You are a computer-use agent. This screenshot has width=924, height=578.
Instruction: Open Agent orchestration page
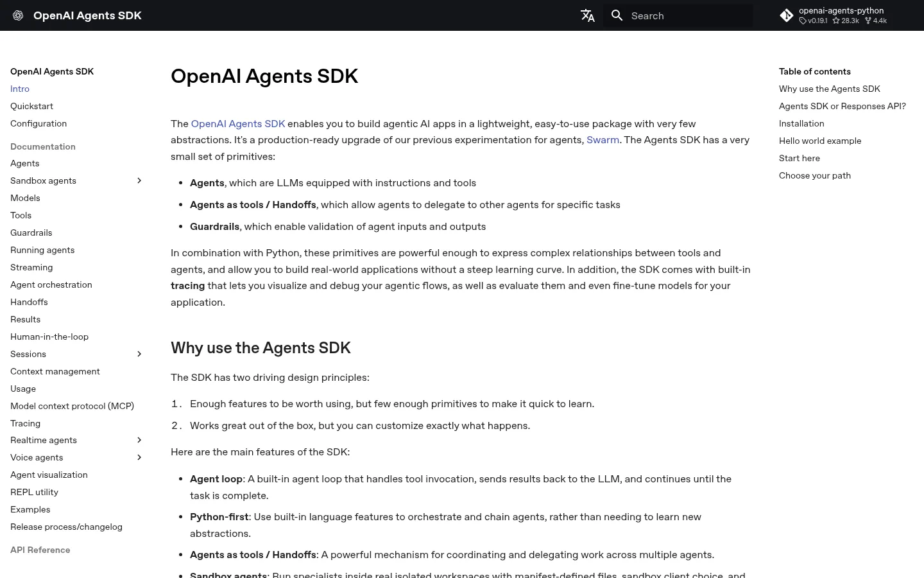51,285
